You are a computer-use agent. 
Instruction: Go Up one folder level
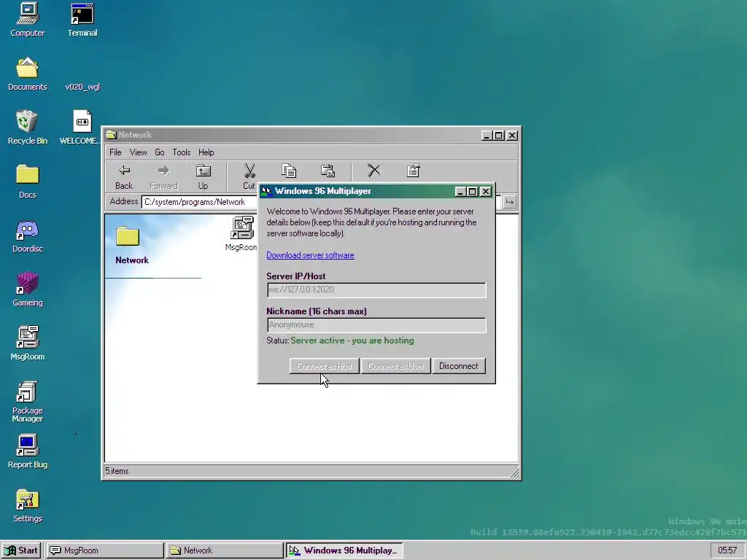point(204,177)
